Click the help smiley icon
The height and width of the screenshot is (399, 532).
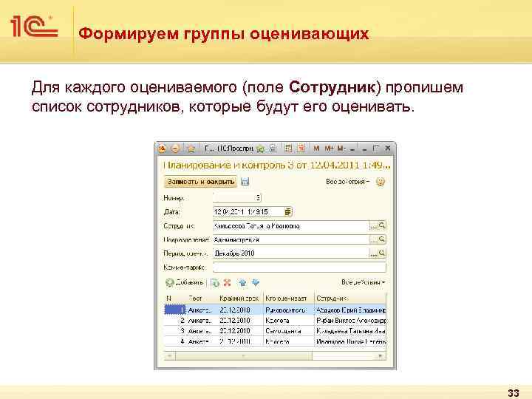point(381,182)
